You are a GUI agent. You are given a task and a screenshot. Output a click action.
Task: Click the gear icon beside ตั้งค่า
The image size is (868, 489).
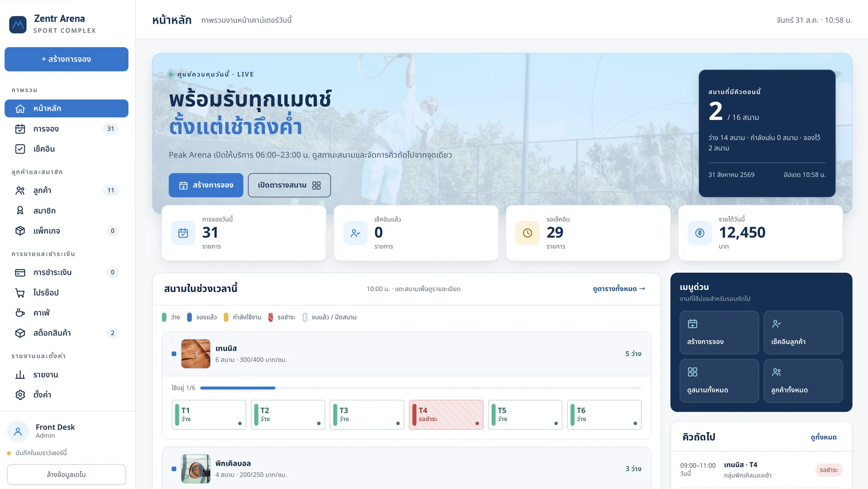[20, 395]
